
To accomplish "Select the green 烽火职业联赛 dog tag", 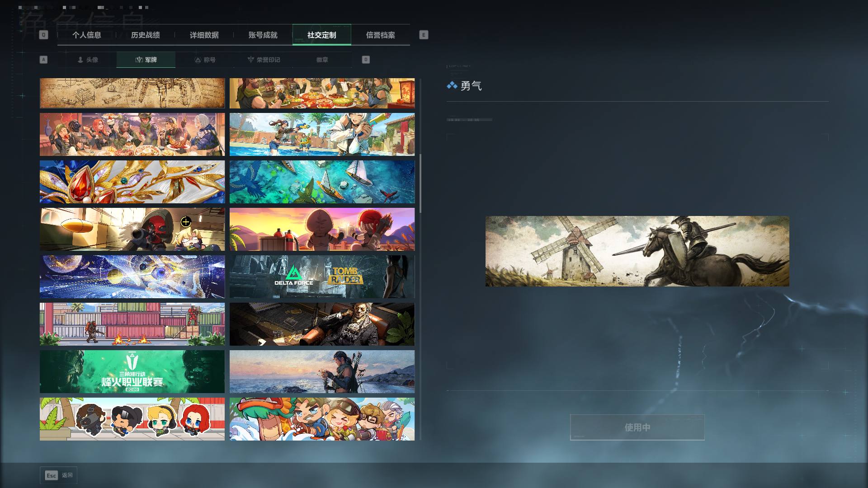I will pos(132,372).
